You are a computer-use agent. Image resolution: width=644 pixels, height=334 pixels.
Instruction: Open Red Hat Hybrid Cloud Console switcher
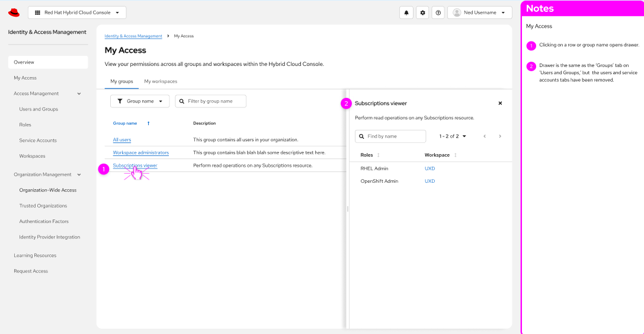(77, 12)
